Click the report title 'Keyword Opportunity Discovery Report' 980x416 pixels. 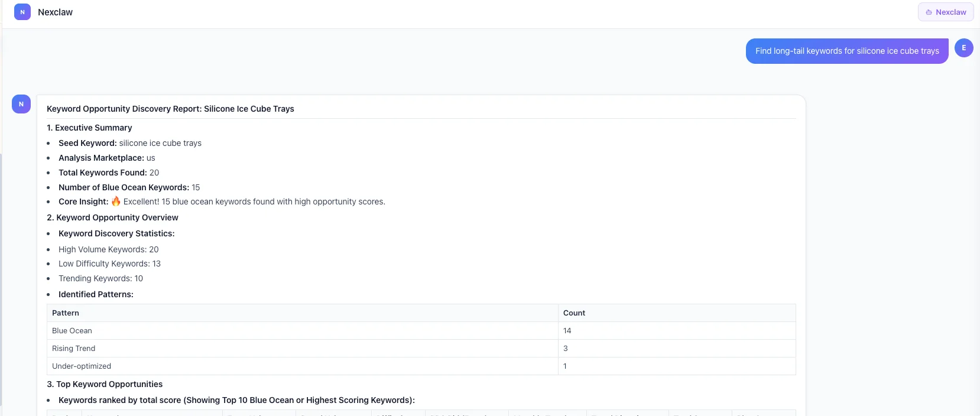170,109
